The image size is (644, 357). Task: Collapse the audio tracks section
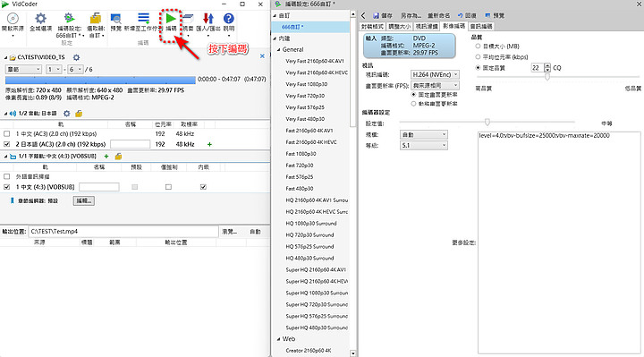tap(5, 114)
